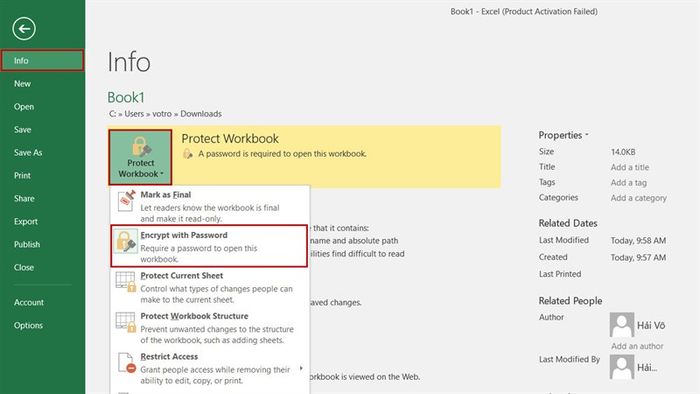700x394 pixels.
Task: Expand the Restrict Access submenu arrow
Action: tap(301, 368)
